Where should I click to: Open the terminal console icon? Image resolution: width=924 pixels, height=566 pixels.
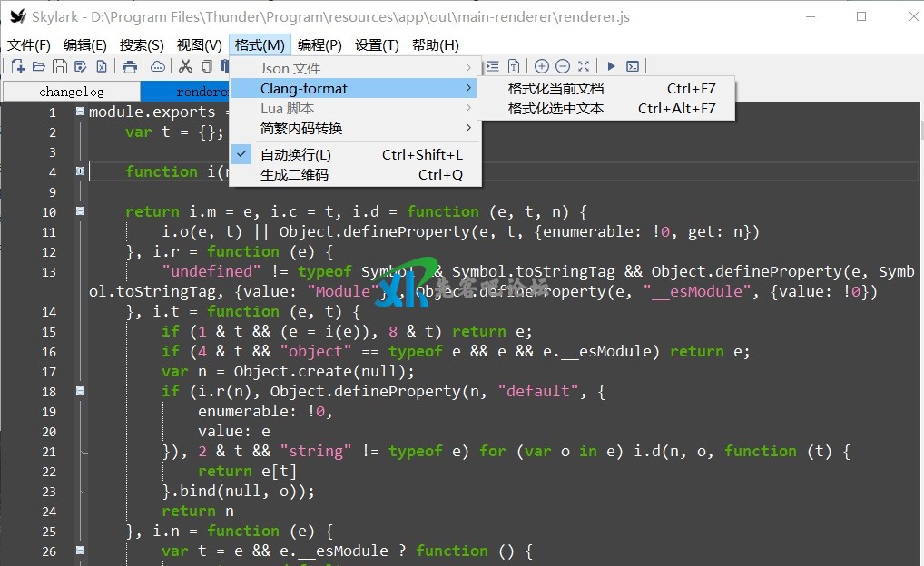click(633, 66)
